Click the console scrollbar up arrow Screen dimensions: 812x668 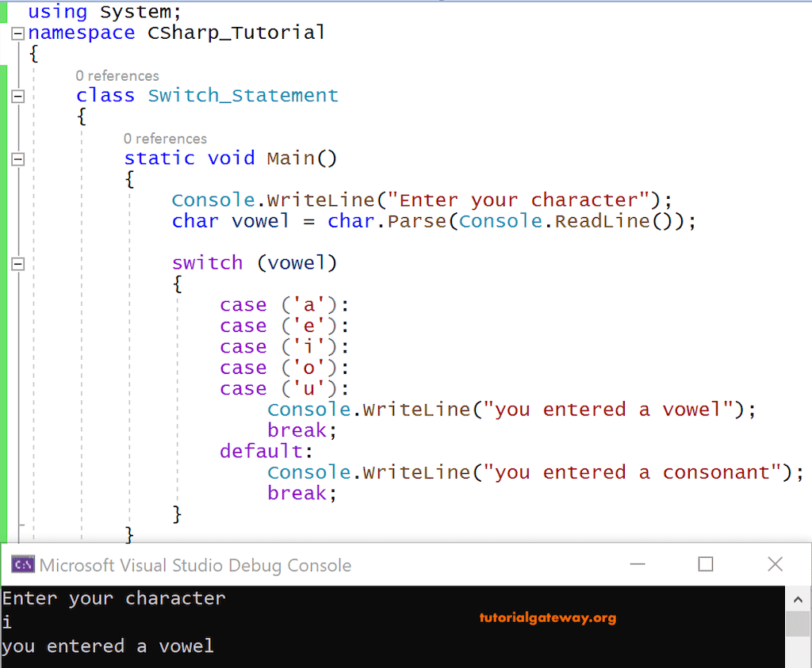(x=798, y=600)
